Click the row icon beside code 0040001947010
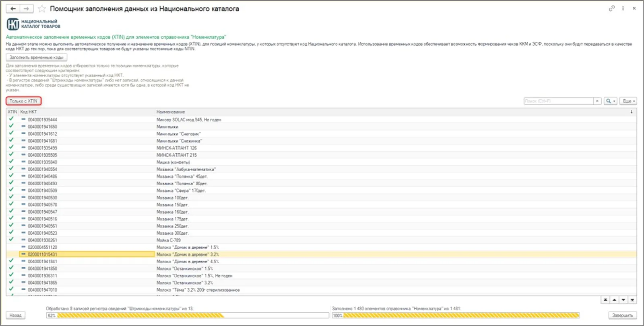This screenshot has width=644, height=326. click(x=23, y=290)
